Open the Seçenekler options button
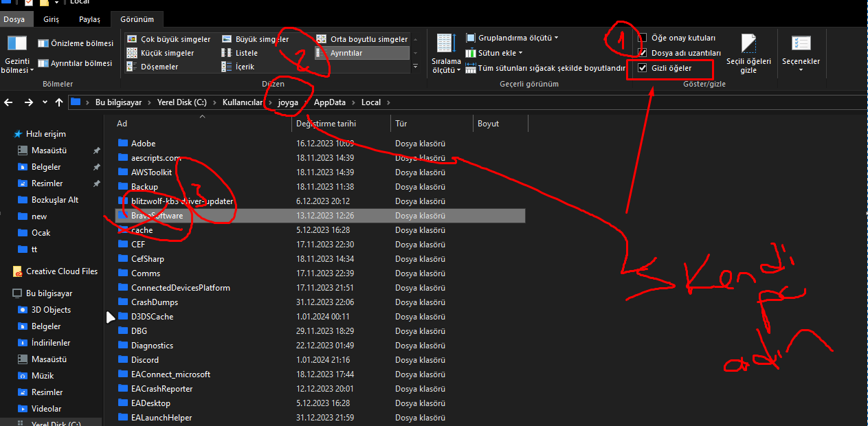 (x=801, y=54)
